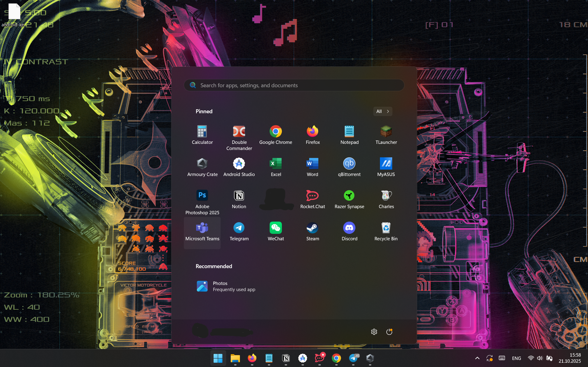
Task: Open Armoury Crate from pinned apps
Action: [202, 167]
